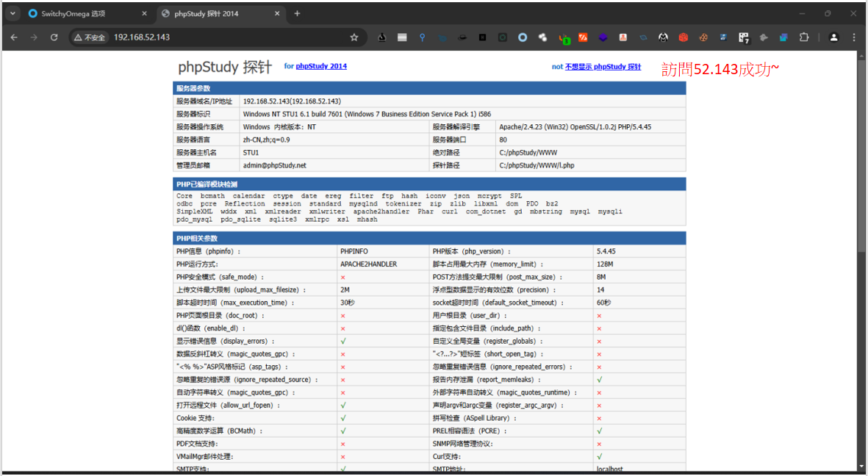868x476 pixels.
Task: Open the phpStudy 2014 link
Action: point(321,66)
